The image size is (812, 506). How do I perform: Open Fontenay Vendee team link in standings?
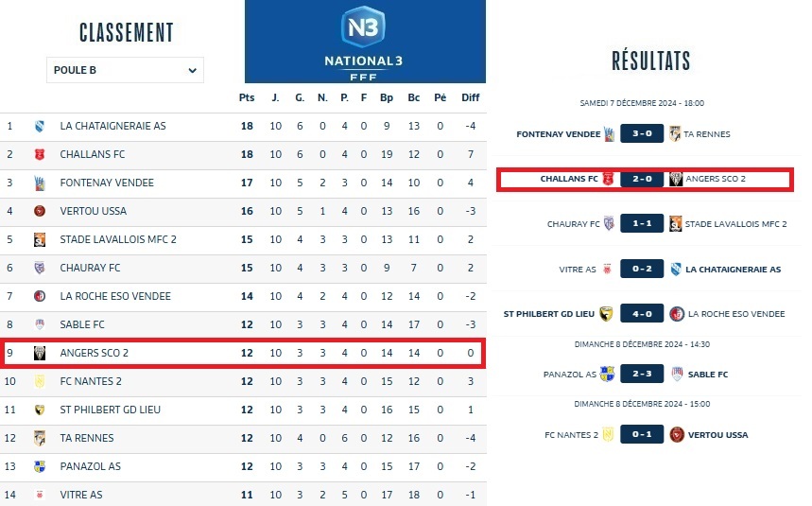pos(107,183)
